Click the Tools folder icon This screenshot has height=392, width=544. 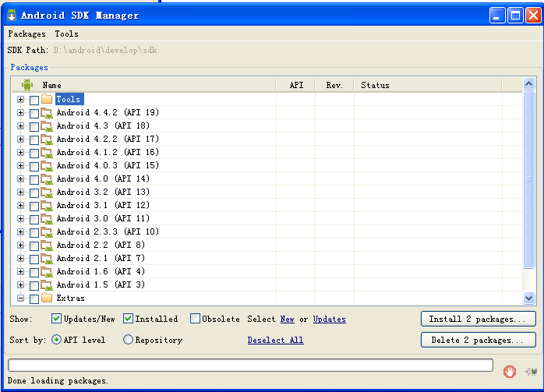coord(47,99)
